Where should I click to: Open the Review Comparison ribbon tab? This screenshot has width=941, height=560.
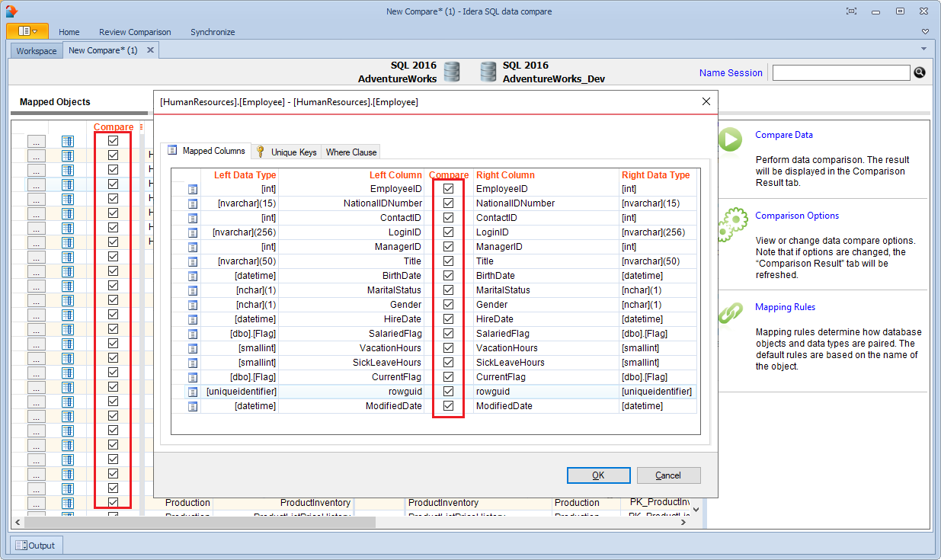tap(135, 32)
